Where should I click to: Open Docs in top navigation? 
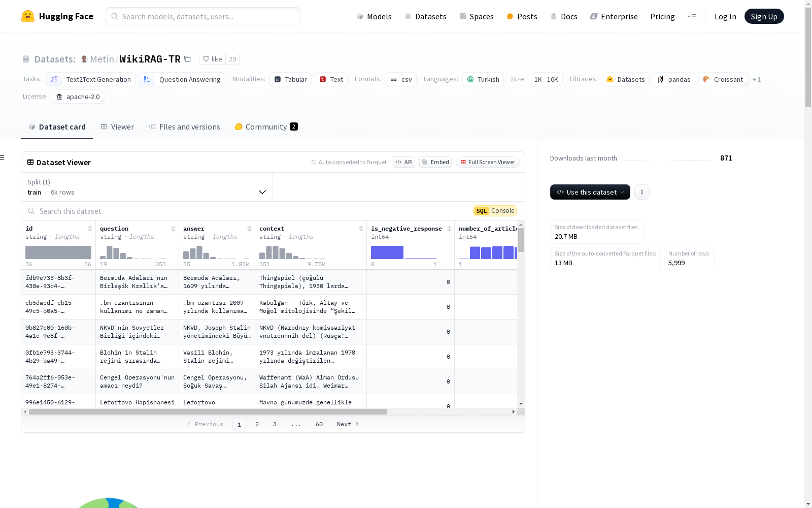(x=564, y=16)
